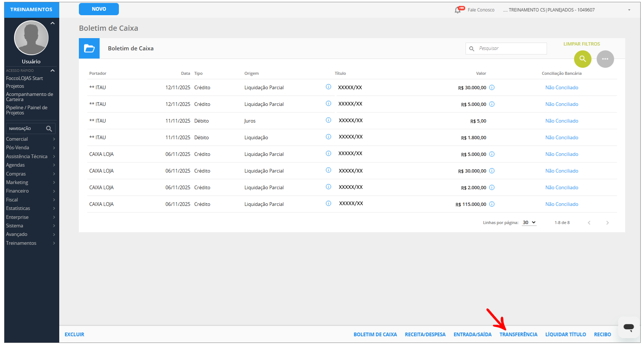The height and width of the screenshot is (347, 644).
Task: Click origin info icon in Juros row
Action: (x=328, y=120)
